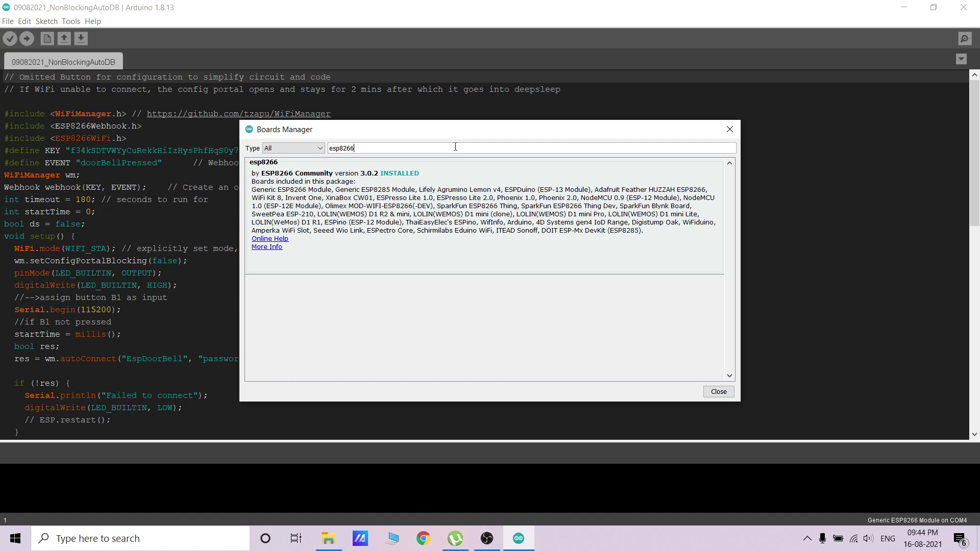Screen dimensions: 980x551
Task: Open the blue slashed-square taskbar app icon
Action: coord(360,539)
